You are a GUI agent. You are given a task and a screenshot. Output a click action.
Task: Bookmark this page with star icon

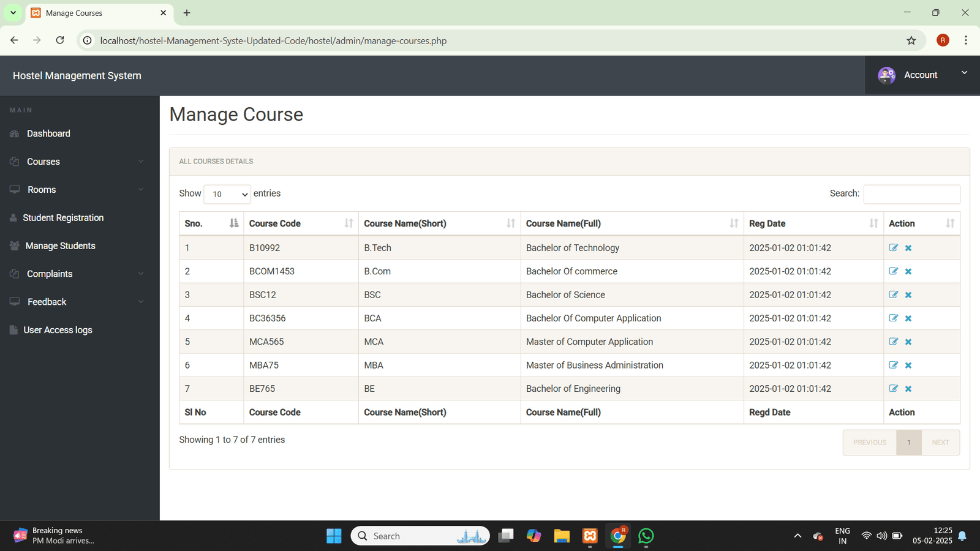911,40
